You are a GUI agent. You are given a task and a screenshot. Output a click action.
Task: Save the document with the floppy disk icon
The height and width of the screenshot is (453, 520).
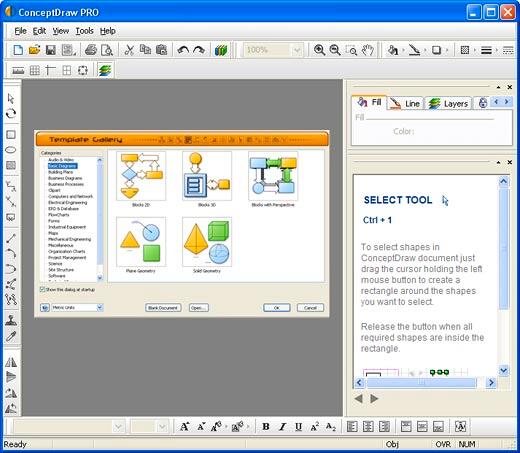pos(50,50)
